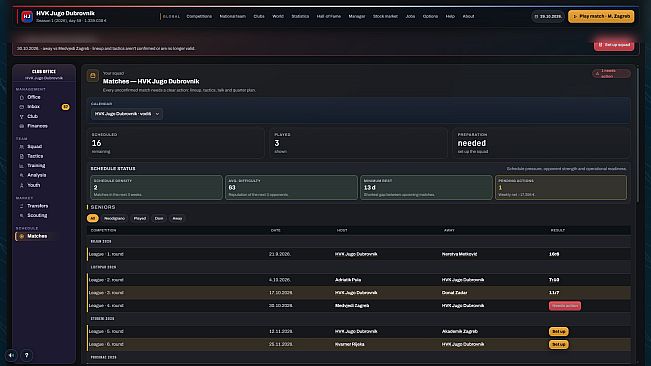Open the Office section in the sidebar
The image size is (651, 366).
click(x=34, y=97)
